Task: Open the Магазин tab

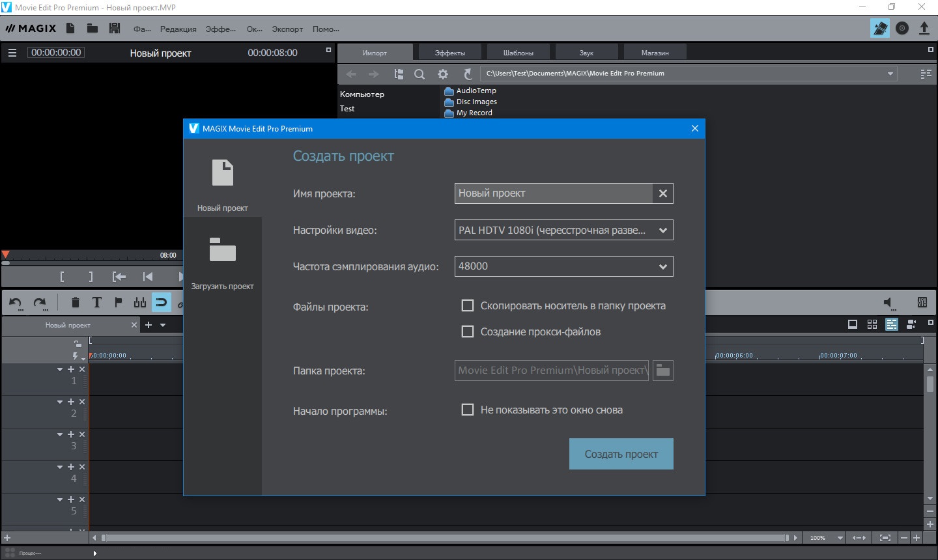Action: tap(655, 53)
